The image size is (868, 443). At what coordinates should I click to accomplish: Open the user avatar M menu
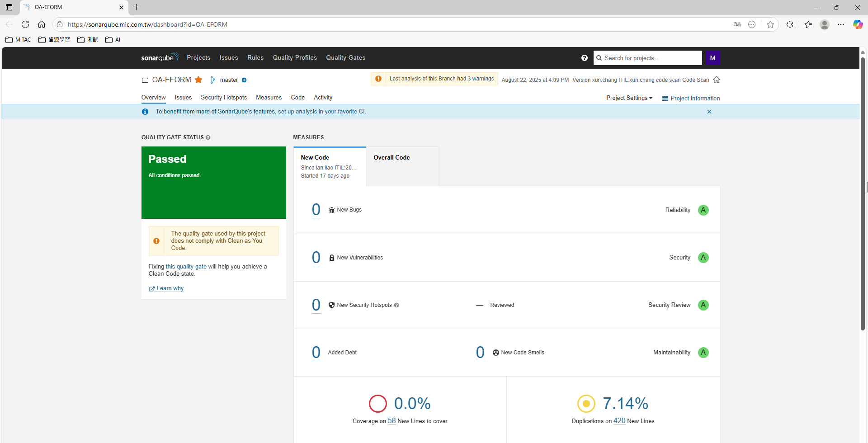pos(712,58)
